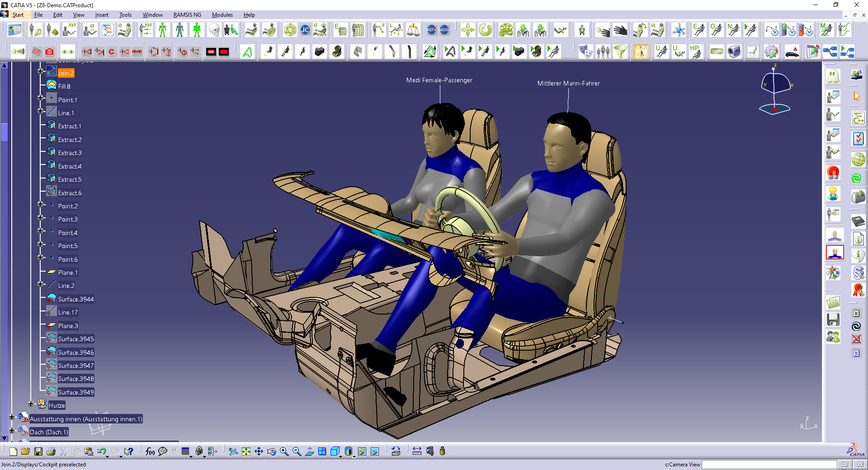
Task: Toggle the eyes visibility icon in the toolbar
Action: click(x=68, y=52)
